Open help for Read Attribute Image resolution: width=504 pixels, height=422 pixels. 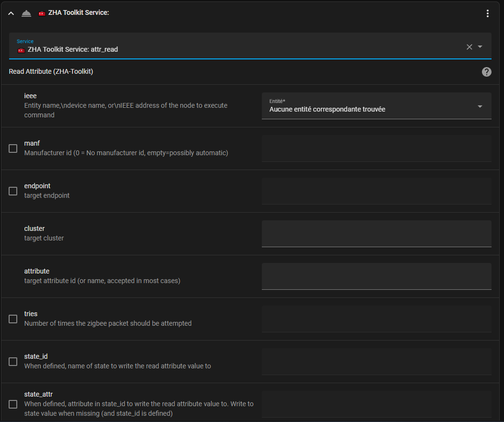pos(487,72)
